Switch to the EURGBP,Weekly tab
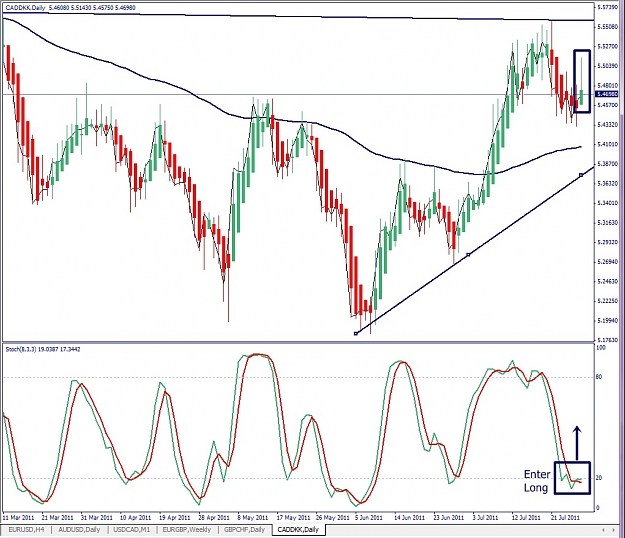 pyautogui.click(x=187, y=530)
